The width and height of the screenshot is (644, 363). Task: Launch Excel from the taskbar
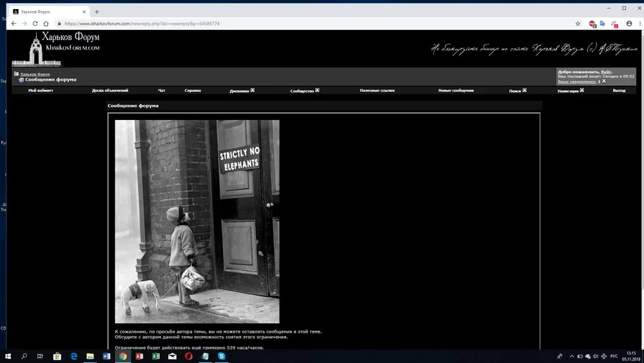point(156,356)
